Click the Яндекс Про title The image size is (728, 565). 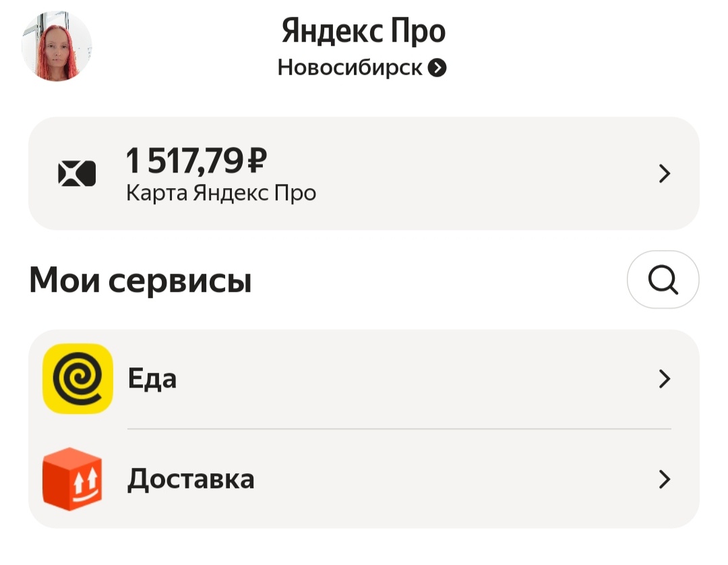(x=363, y=31)
